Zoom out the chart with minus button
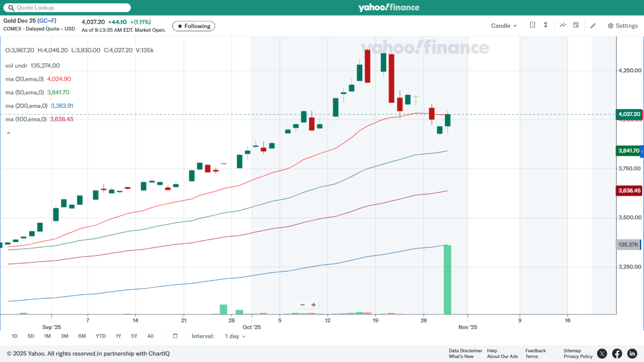Image resolution: width=644 pixels, height=362 pixels. (302, 305)
